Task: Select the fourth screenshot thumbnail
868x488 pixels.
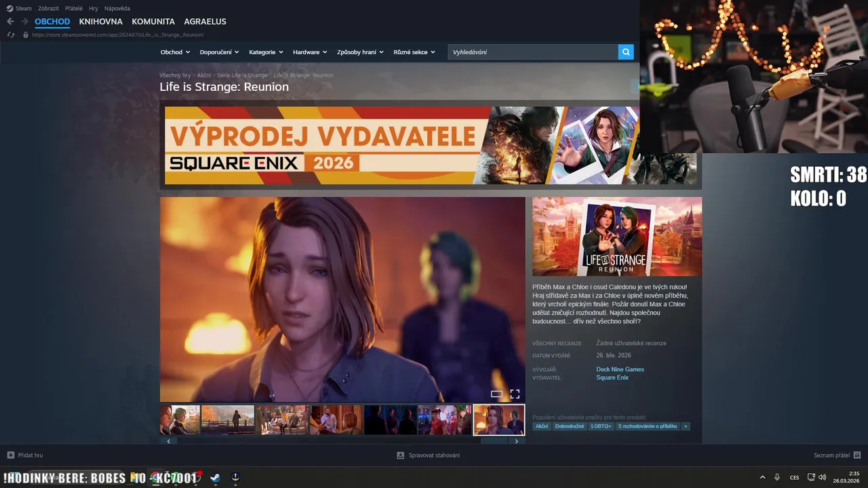Action: pyautogui.click(x=336, y=420)
